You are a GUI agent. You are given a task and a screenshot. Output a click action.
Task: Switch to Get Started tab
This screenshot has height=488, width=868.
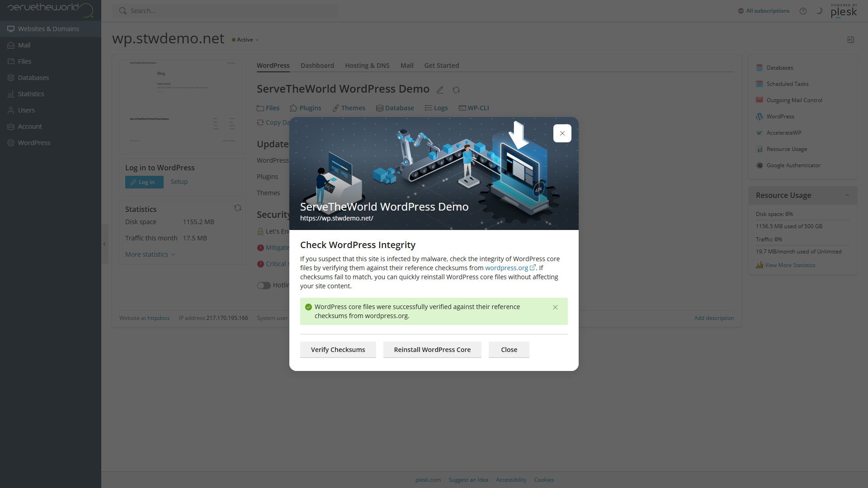[442, 66]
